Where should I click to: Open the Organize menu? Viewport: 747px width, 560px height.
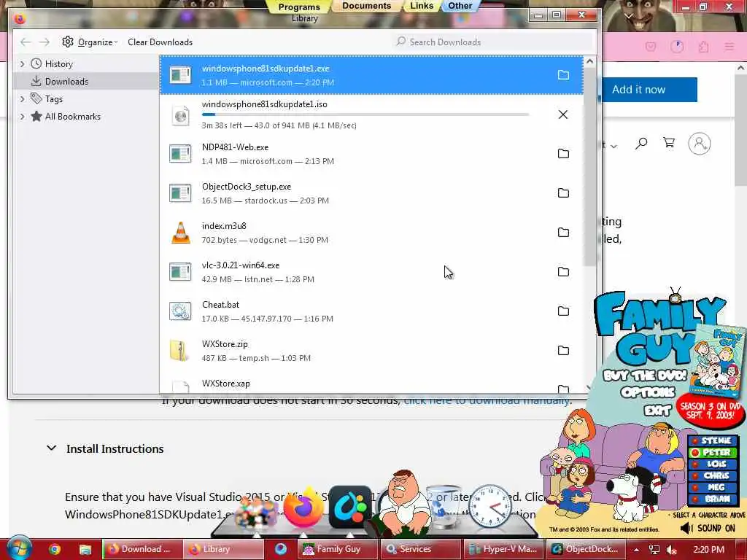(90, 42)
